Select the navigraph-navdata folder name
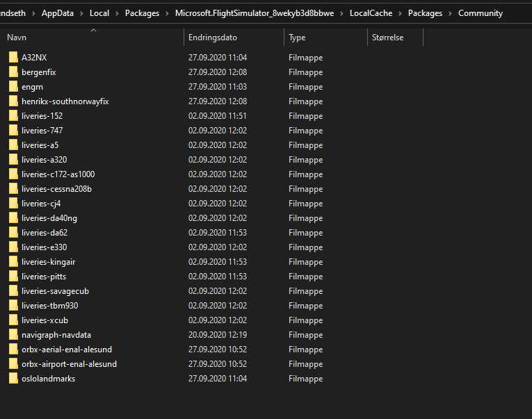This screenshot has height=419, width=532. tap(56, 335)
